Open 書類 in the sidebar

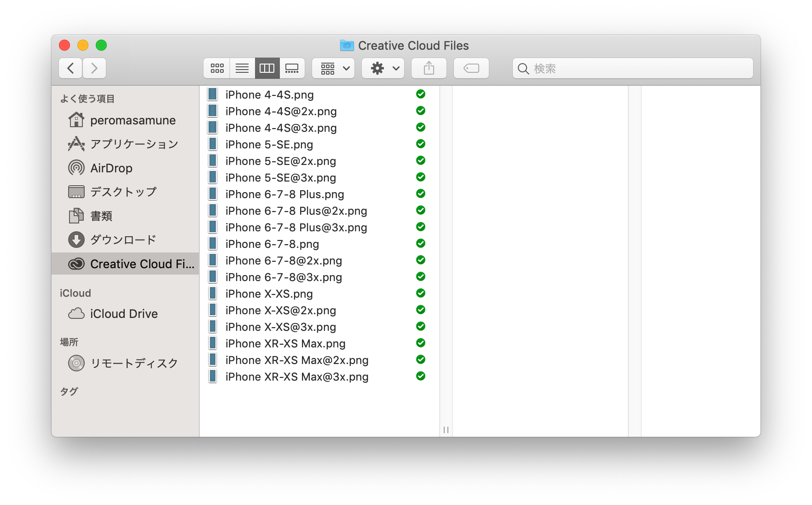pos(125,216)
